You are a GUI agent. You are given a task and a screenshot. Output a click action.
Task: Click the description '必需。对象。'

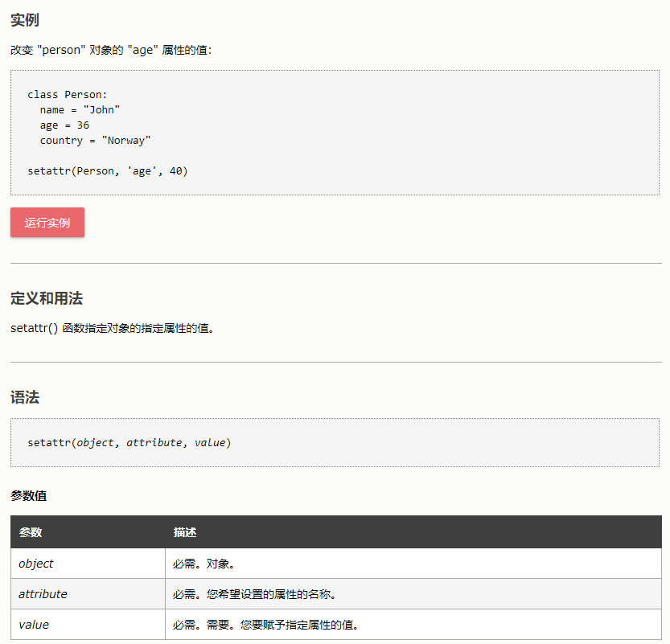(203, 564)
